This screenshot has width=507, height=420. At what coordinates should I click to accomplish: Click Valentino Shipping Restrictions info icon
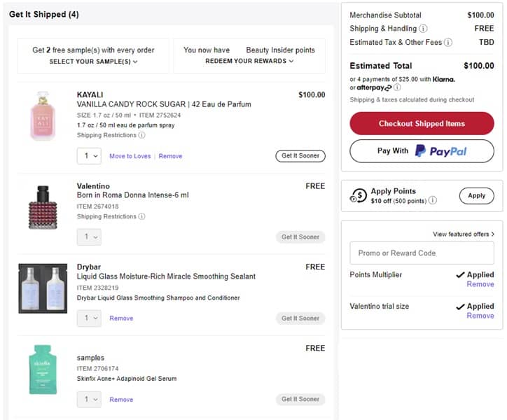coord(141,217)
